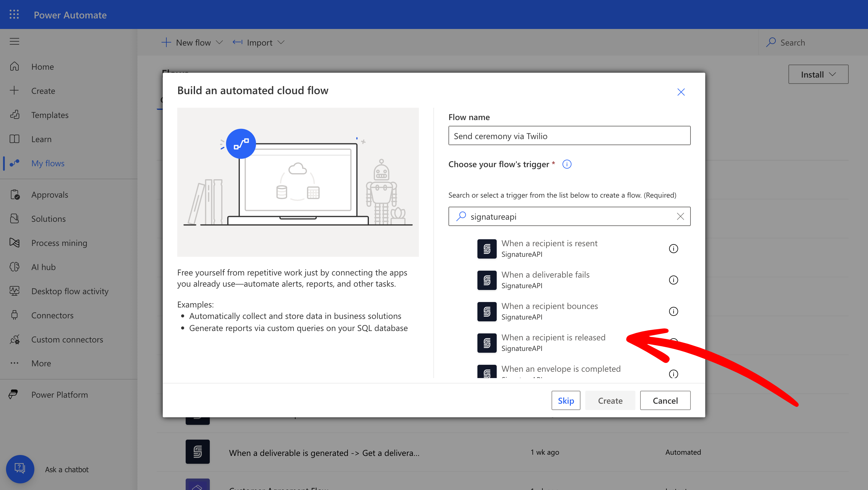This screenshot has height=490, width=868.
Task: Close the Build an automated cloud flow dialog
Action: [681, 92]
